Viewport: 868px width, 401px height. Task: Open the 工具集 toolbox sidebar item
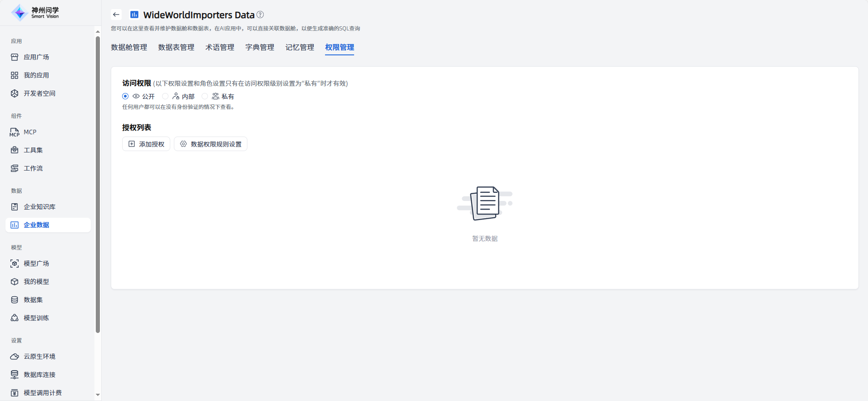click(x=33, y=150)
